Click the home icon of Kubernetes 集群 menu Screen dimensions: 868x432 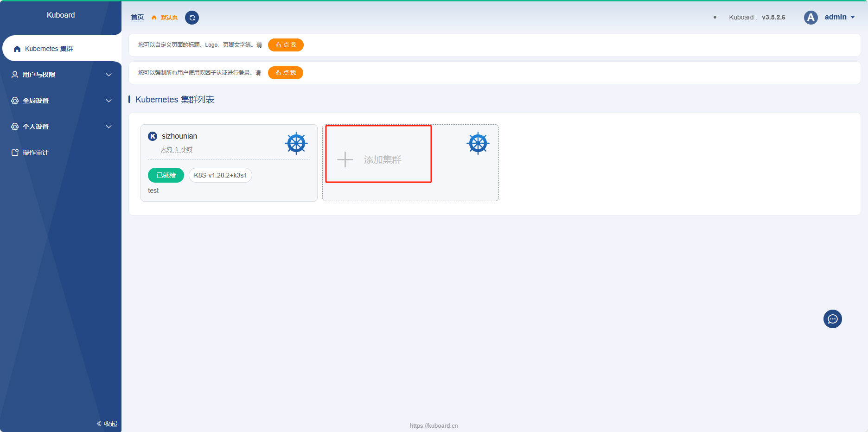(17, 49)
